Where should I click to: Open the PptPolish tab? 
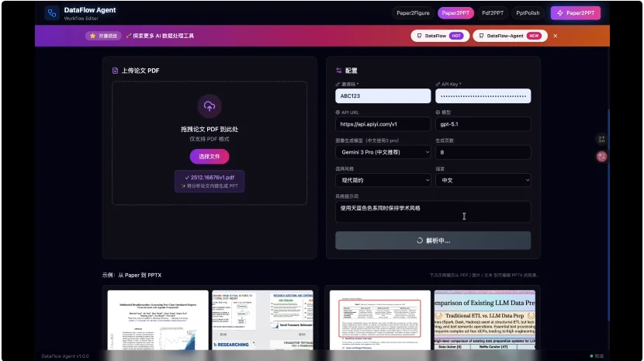coord(528,13)
